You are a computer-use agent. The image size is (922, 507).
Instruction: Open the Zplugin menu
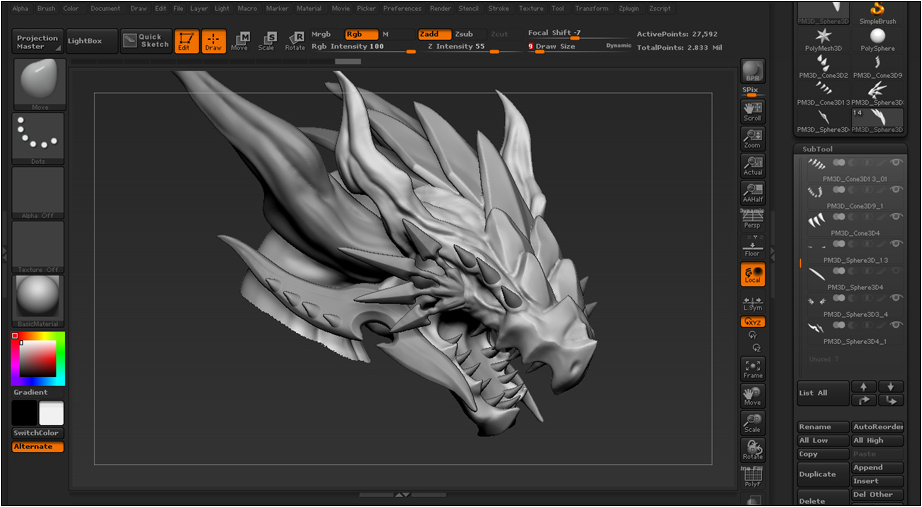[x=629, y=9]
